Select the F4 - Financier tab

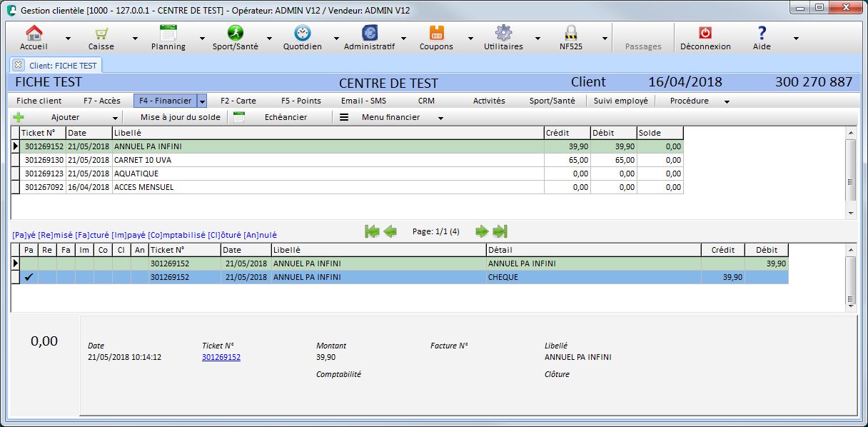(166, 101)
